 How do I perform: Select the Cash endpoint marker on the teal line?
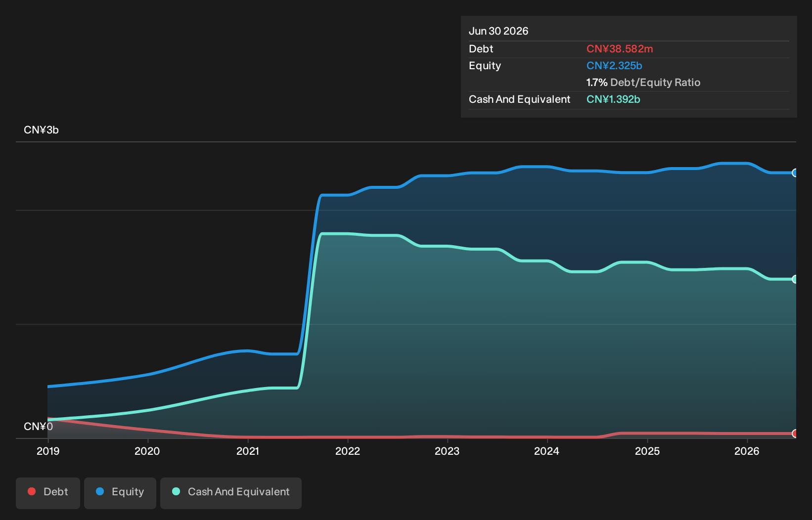click(795, 279)
